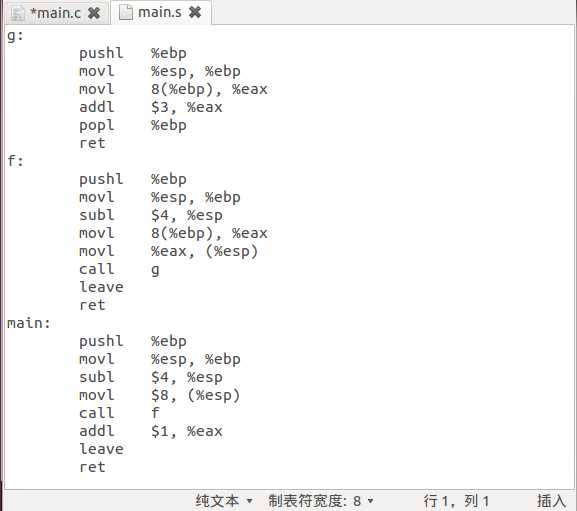The height and width of the screenshot is (511, 577).
Task: Click movl %esp, %ebp in main
Action: pos(160,359)
